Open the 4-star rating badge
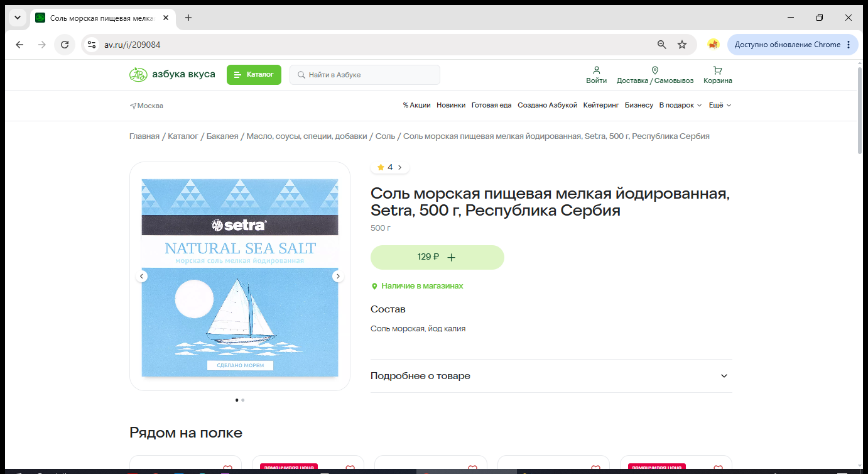The image size is (868, 474). (x=389, y=167)
